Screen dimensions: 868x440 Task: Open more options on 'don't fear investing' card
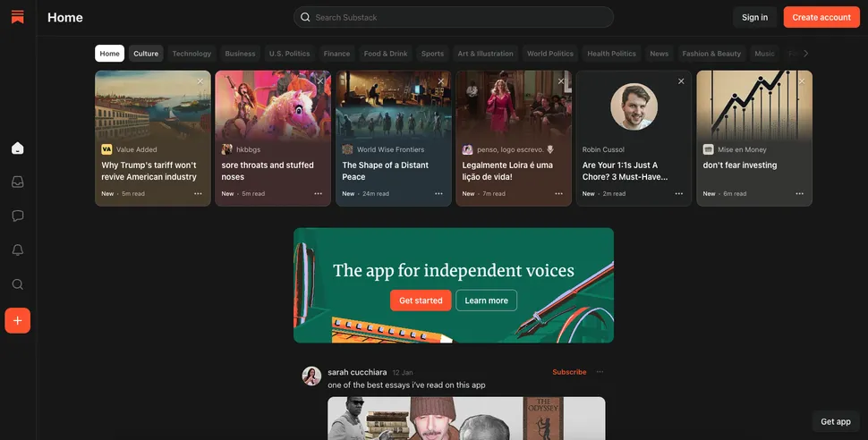[x=799, y=193]
